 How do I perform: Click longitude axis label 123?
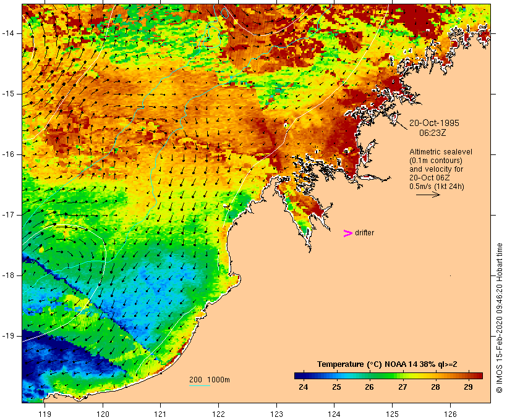(276, 414)
